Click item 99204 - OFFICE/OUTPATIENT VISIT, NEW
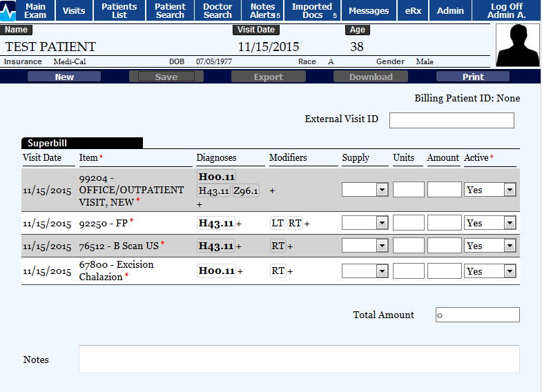 click(131, 190)
